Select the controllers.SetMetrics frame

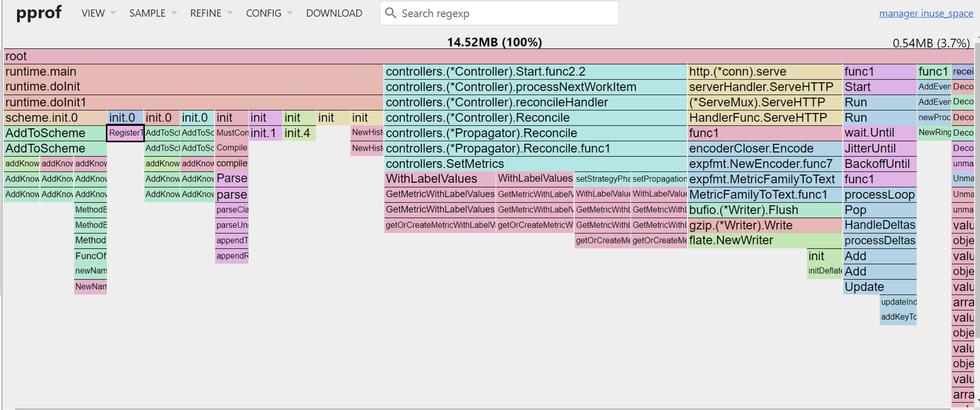click(536, 164)
